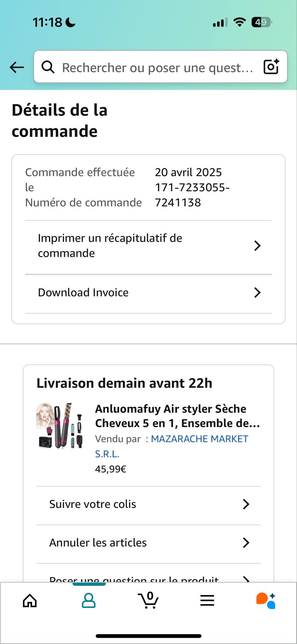Open the camera lens search icon

[x=271, y=66]
